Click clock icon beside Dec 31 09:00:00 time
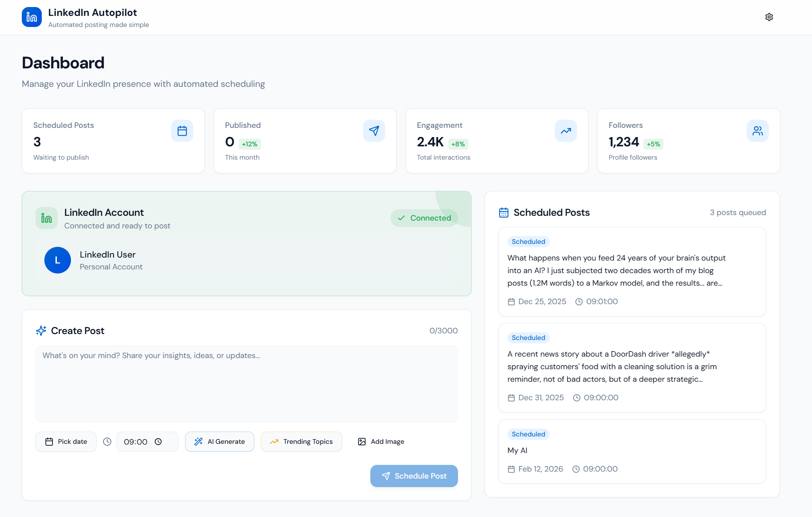812x517 pixels. pos(577,398)
